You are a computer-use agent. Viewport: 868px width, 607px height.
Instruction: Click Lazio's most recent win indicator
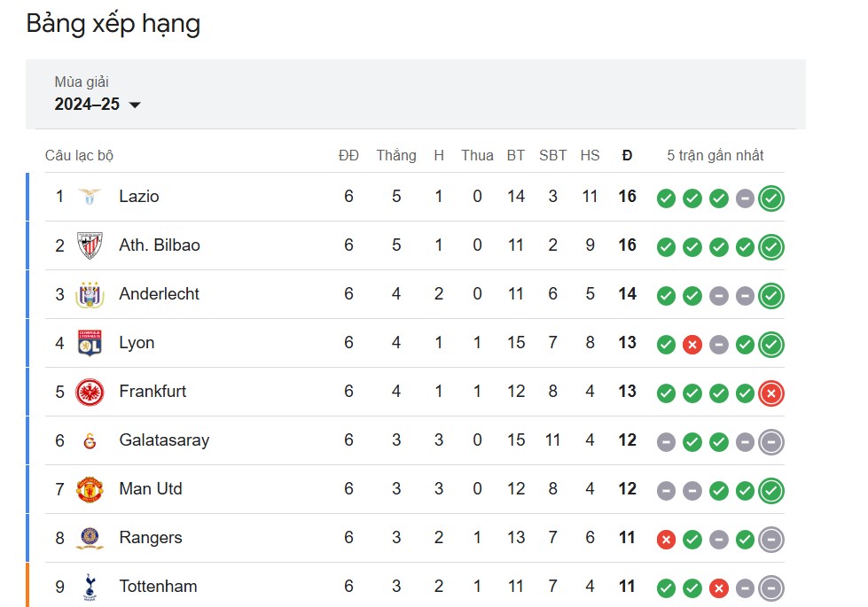point(771,198)
